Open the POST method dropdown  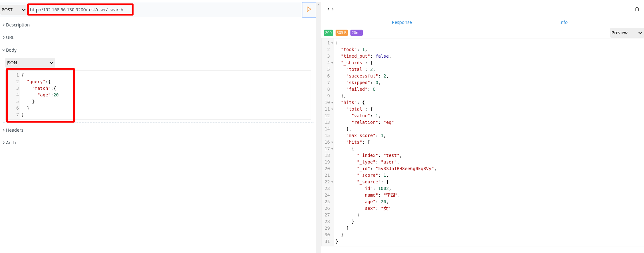point(13,10)
